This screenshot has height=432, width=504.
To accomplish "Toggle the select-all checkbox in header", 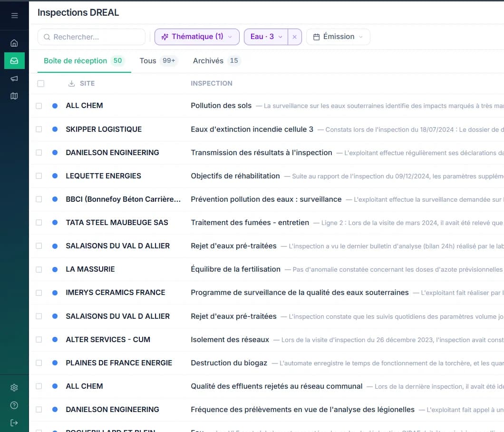I will (41, 84).
